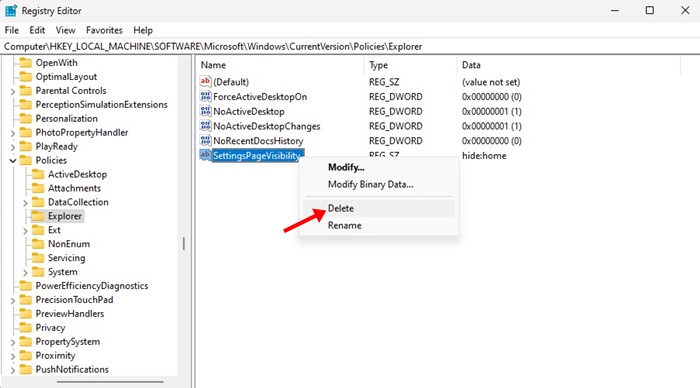Expand the Ext key
Viewport: 700px width, 388px height.
click(x=25, y=230)
